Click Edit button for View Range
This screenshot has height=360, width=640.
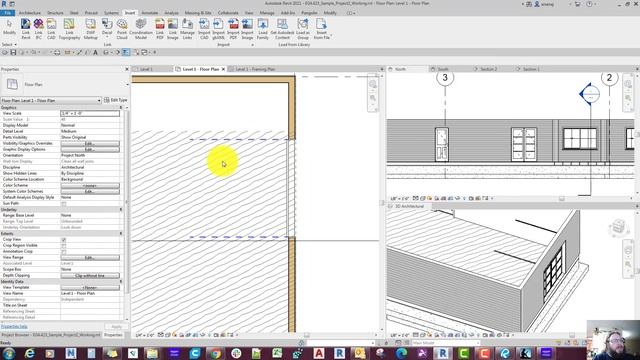[x=90, y=258]
